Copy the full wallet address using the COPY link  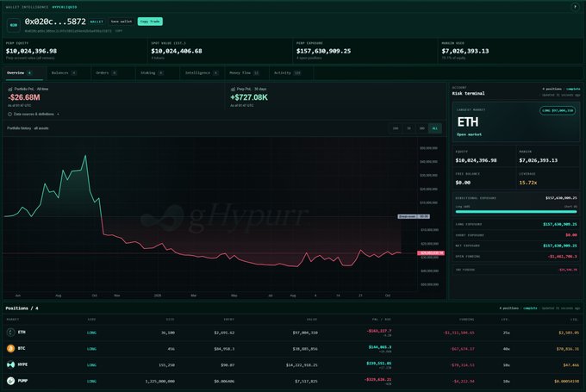[x=119, y=31]
